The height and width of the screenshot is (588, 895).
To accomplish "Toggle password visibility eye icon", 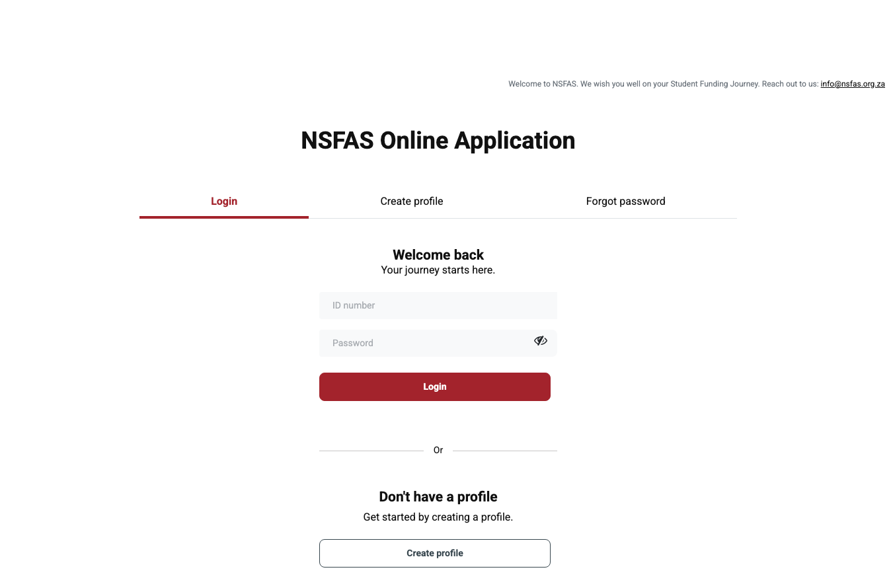I will pos(541,341).
